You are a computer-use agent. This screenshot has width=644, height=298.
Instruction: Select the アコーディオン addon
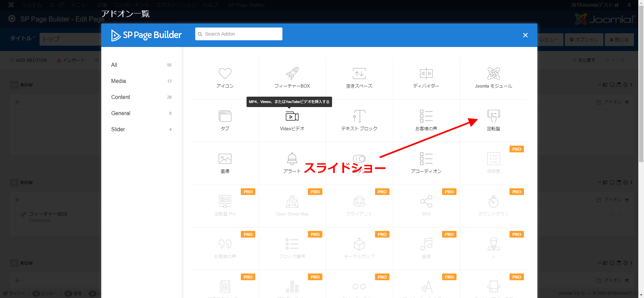pyautogui.click(x=426, y=163)
